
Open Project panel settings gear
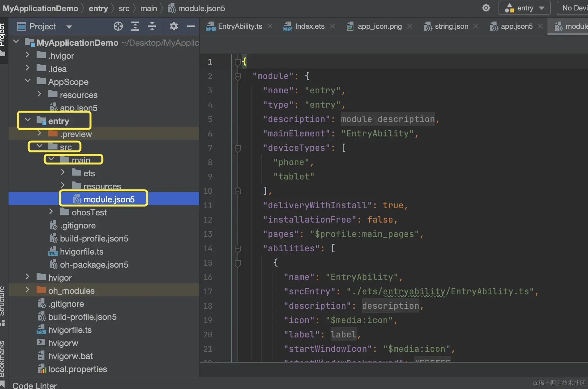(x=174, y=26)
